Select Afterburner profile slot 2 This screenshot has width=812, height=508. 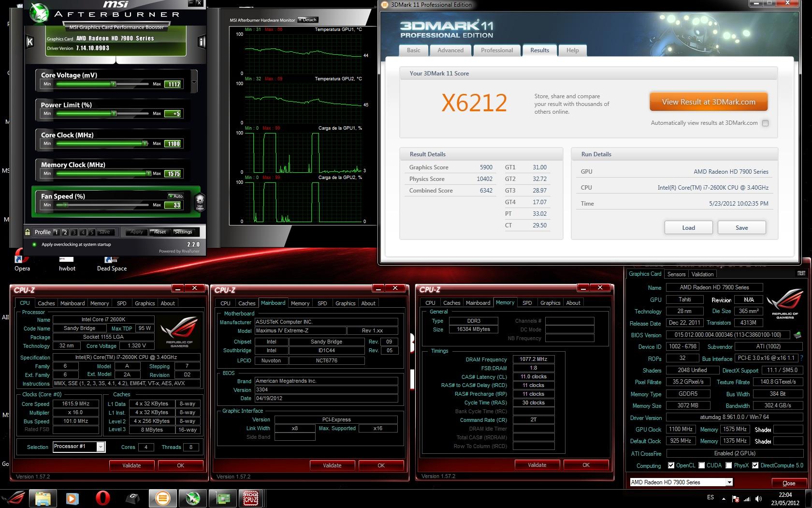coord(65,232)
